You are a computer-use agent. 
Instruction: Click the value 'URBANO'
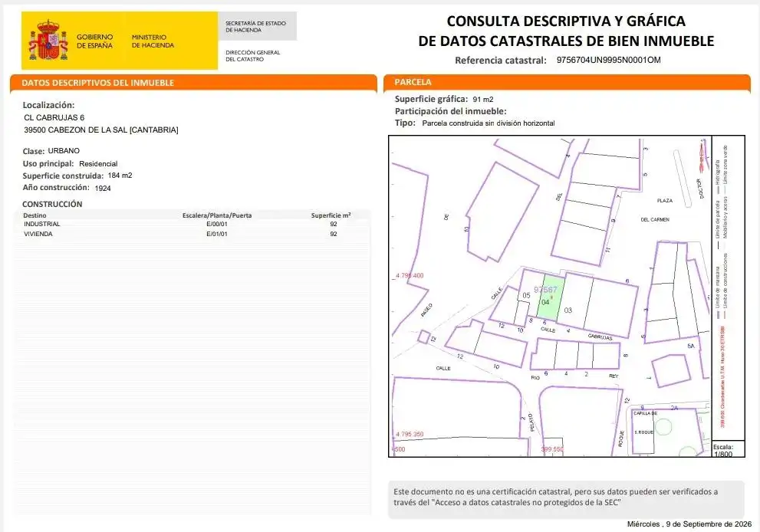coord(64,151)
